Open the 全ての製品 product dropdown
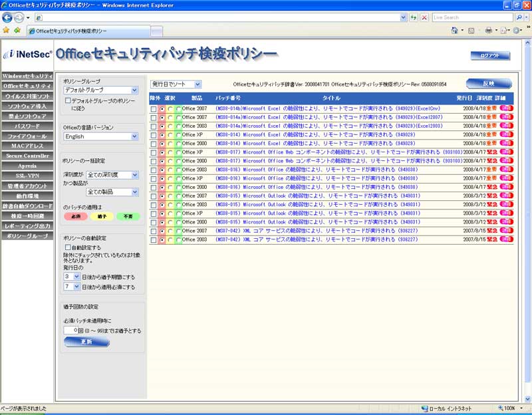The image size is (532, 415). (x=112, y=192)
